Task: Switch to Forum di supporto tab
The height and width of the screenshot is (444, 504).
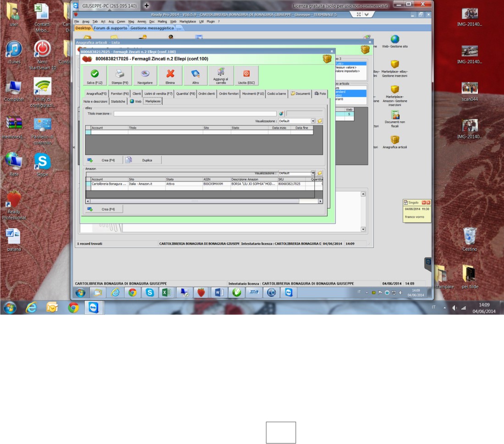Action: pos(110,28)
